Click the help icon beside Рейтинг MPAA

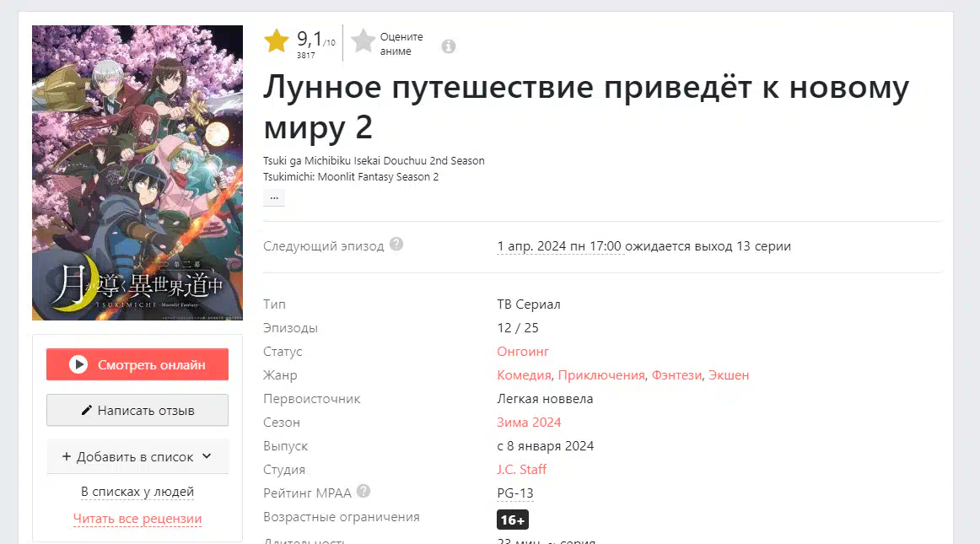click(363, 492)
